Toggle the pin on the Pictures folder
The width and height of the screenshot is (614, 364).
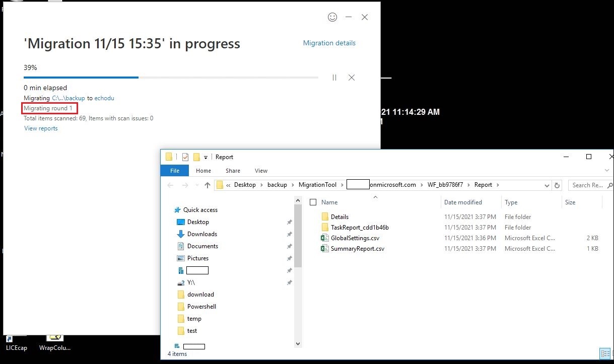point(289,258)
